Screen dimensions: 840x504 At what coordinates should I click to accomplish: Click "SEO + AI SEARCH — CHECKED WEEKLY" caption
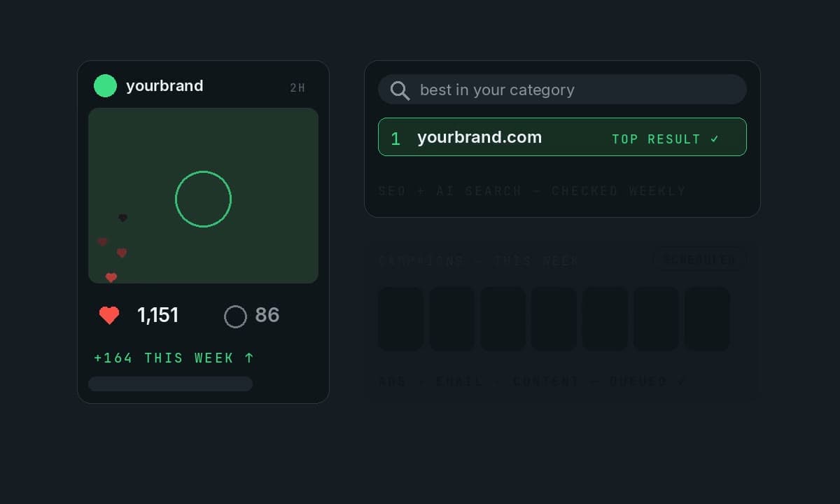coord(532,190)
